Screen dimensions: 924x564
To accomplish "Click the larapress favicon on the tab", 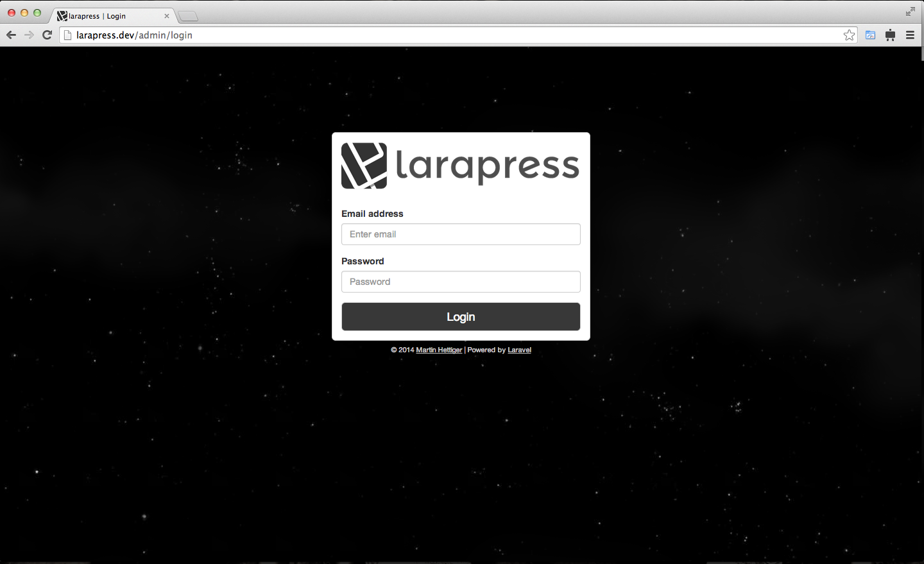I will click(x=62, y=16).
